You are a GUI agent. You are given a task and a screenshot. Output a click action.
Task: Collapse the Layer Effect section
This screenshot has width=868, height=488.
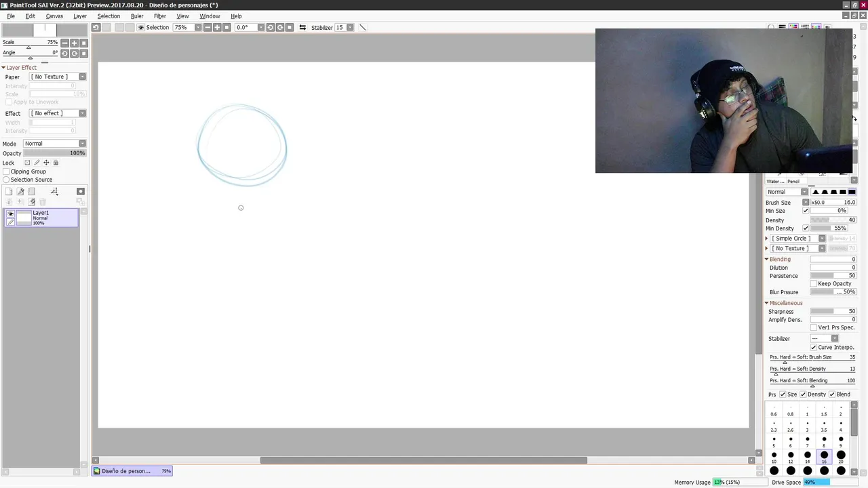tap(3, 68)
